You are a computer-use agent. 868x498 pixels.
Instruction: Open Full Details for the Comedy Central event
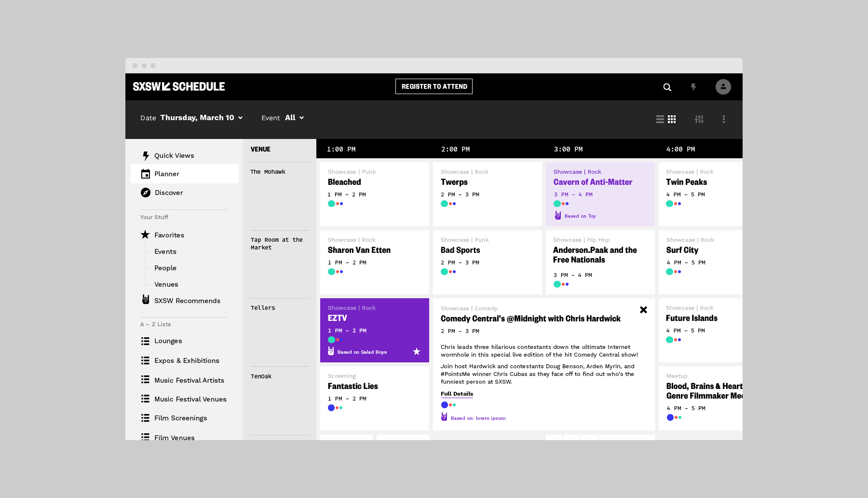[x=456, y=394]
